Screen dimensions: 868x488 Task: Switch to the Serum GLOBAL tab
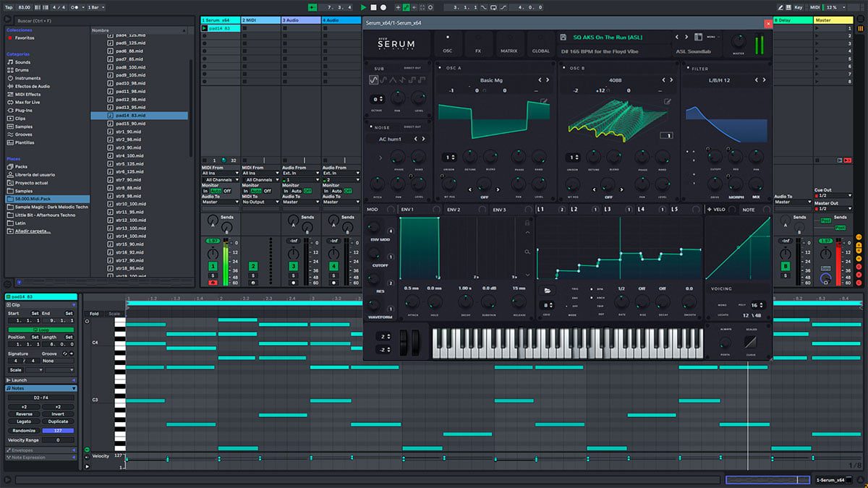coord(540,43)
